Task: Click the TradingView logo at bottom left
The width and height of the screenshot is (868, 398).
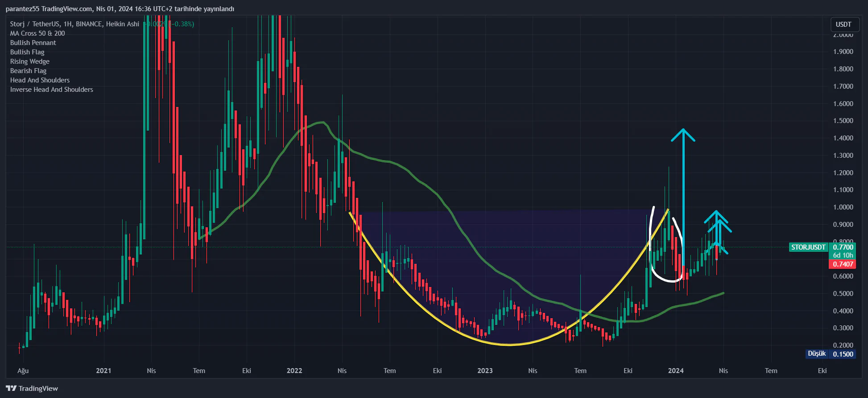Action: 32,388
